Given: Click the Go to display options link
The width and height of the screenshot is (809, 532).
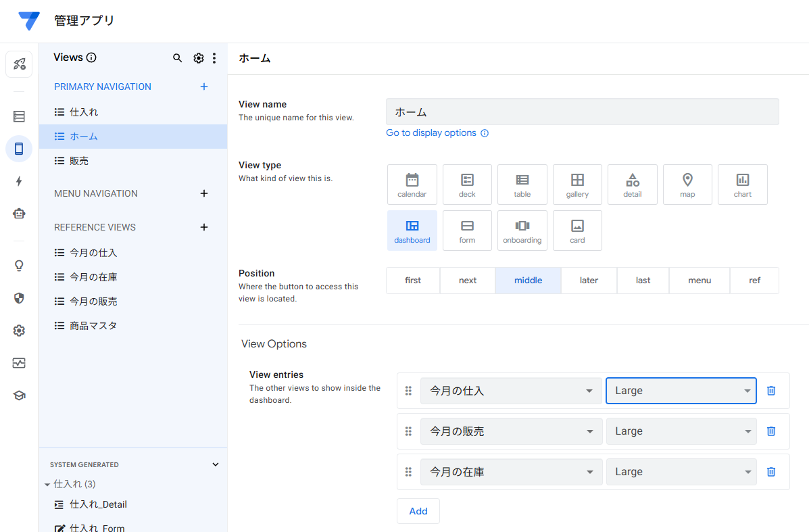Looking at the screenshot, I should click(431, 133).
